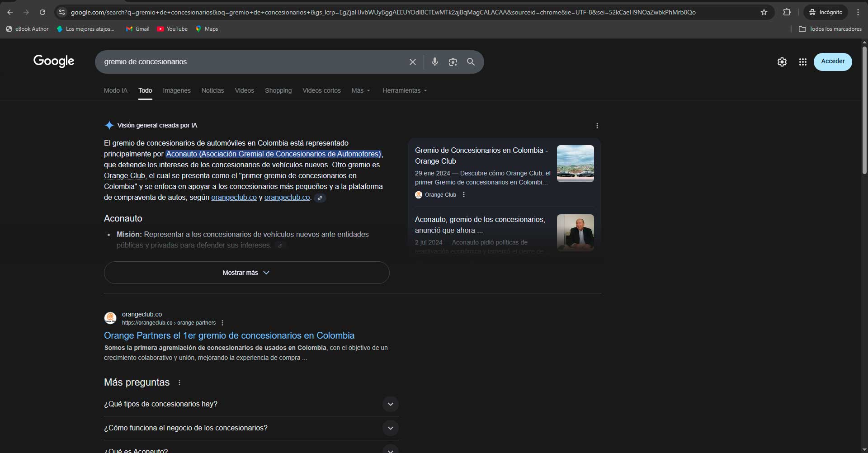The image size is (868, 453).
Task: Open the Herramientas dropdown
Action: (404, 90)
